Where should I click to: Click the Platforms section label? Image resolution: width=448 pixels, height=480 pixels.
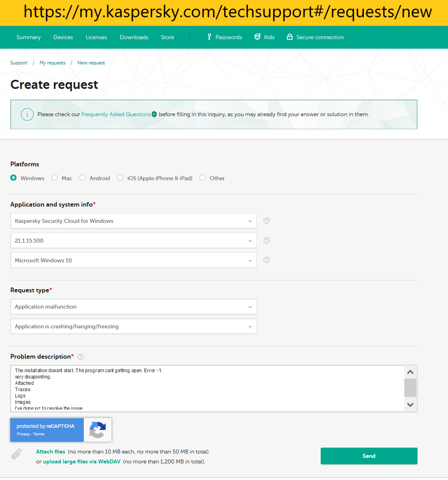(x=25, y=164)
